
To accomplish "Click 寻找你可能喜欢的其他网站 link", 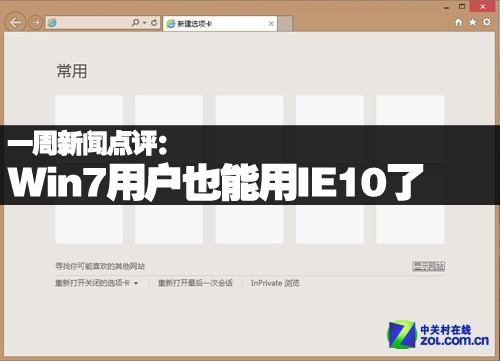I will [100, 266].
